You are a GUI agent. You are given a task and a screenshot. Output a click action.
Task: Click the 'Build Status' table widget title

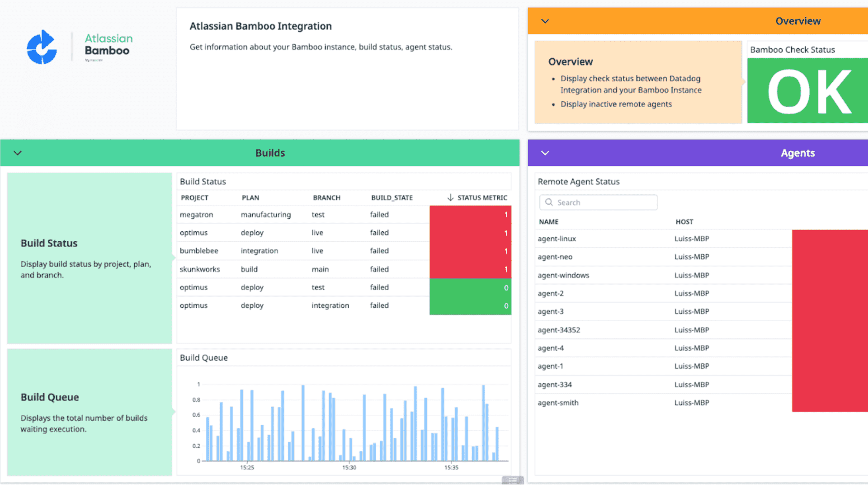pyautogui.click(x=203, y=182)
